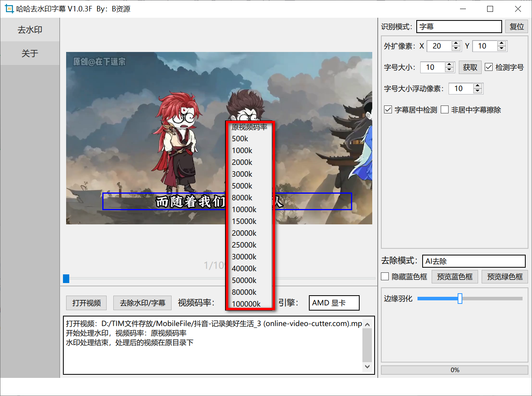This screenshot has width=532, height=396.
Task: Decrease 字号大小浮动像素 value
Action: [x=478, y=91]
